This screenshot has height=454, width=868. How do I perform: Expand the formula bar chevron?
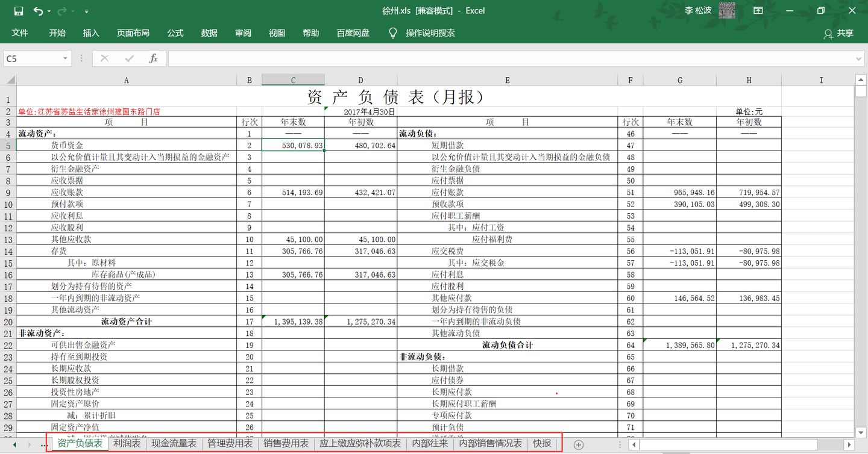pyautogui.click(x=859, y=58)
